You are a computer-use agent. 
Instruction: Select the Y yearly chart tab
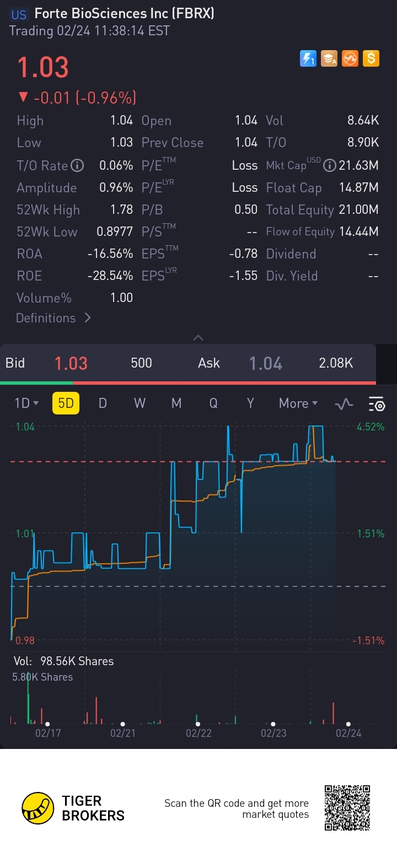(250, 403)
